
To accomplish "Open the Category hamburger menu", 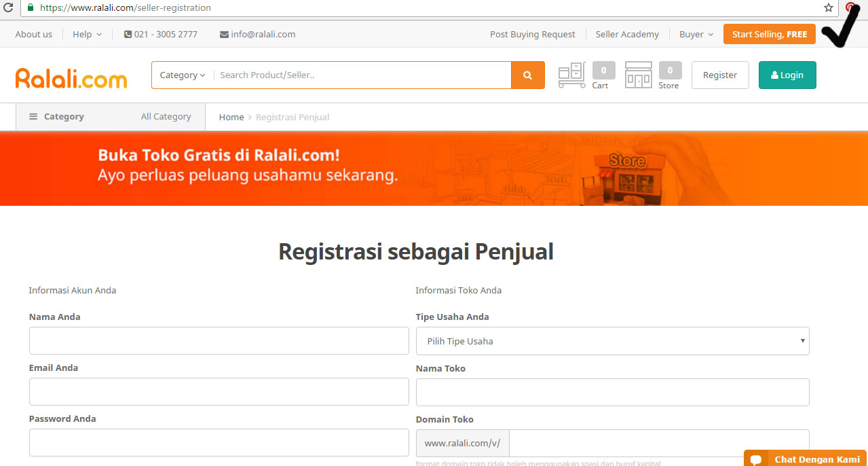I will pos(57,117).
